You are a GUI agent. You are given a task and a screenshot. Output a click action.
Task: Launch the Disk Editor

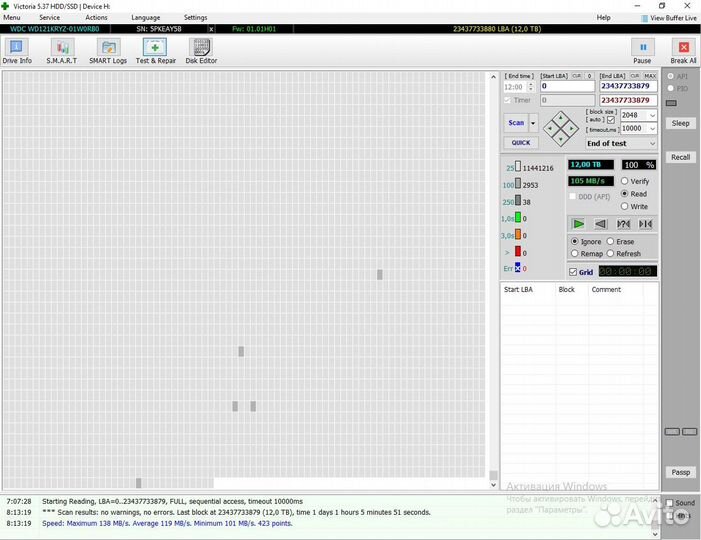201,50
